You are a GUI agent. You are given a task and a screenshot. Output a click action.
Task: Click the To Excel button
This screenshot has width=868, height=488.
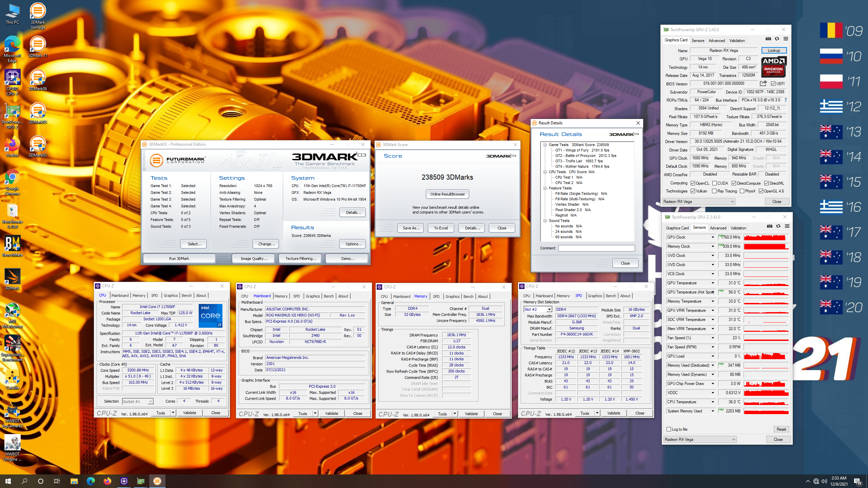[441, 228]
